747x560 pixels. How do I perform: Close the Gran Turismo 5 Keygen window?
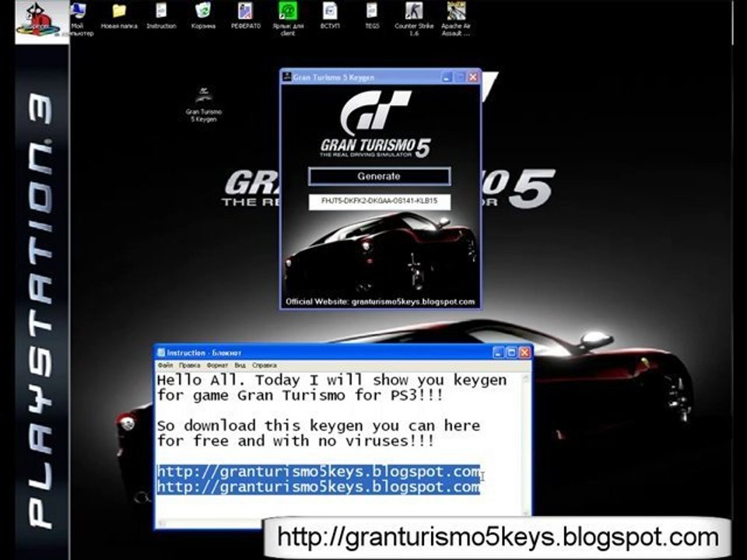tap(473, 77)
